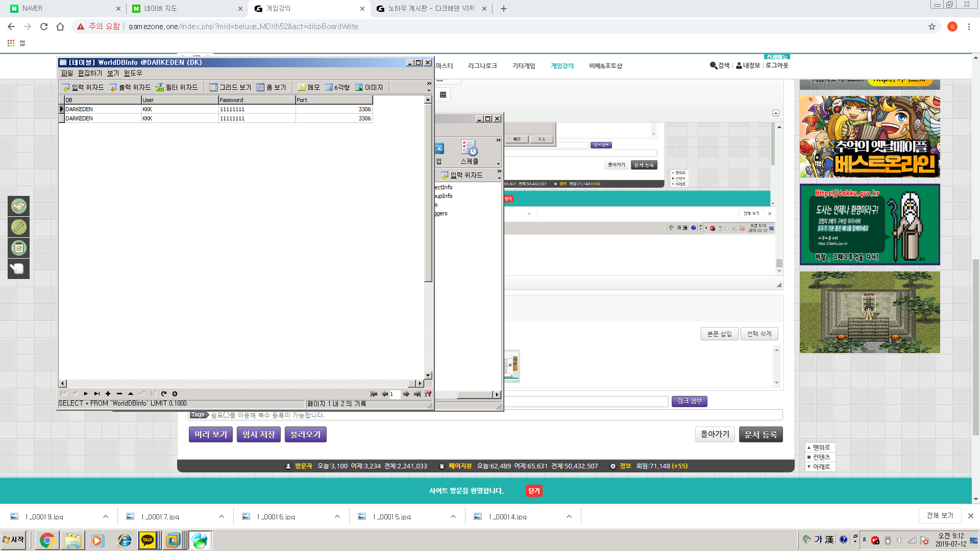This screenshot has width=980, height=551.
Task: Click the pointing hand icon in left sidebar
Action: pos(19,269)
